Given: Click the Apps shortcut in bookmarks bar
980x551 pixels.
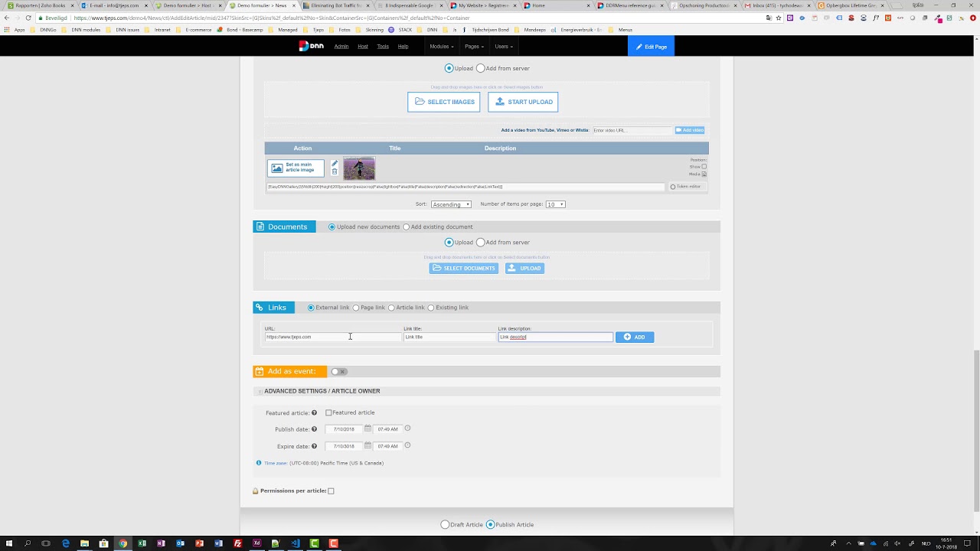Looking at the screenshot, I should pos(15,30).
